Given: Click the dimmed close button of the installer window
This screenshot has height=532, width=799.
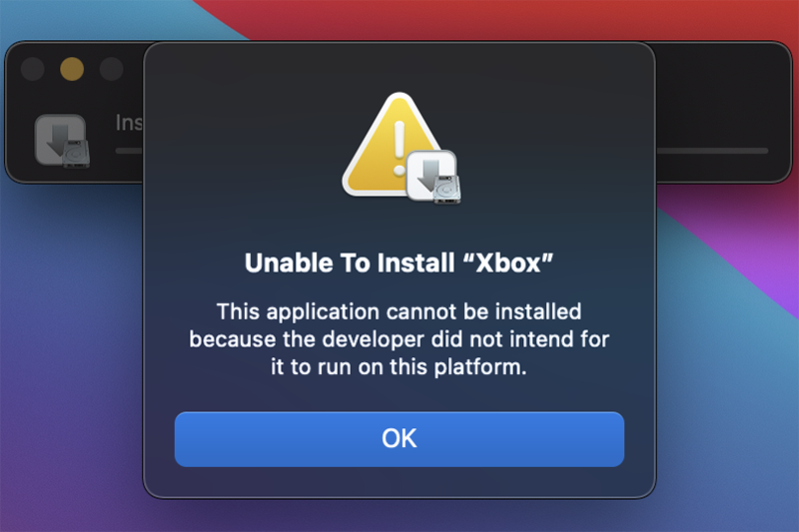Looking at the screenshot, I should click(33, 69).
